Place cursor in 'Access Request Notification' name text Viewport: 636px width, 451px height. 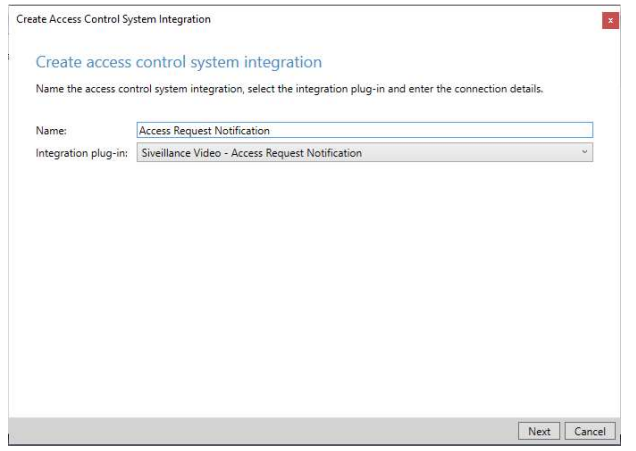tap(204, 130)
